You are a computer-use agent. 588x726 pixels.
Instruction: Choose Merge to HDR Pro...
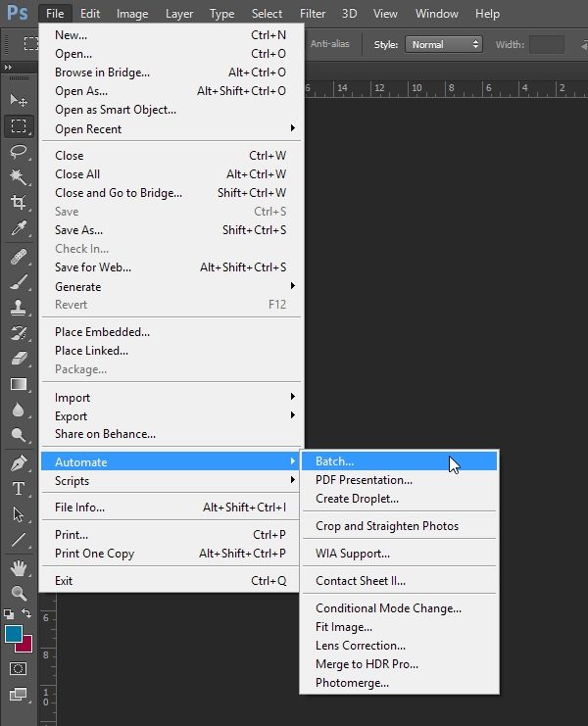pyautogui.click(x=399, y=664)
